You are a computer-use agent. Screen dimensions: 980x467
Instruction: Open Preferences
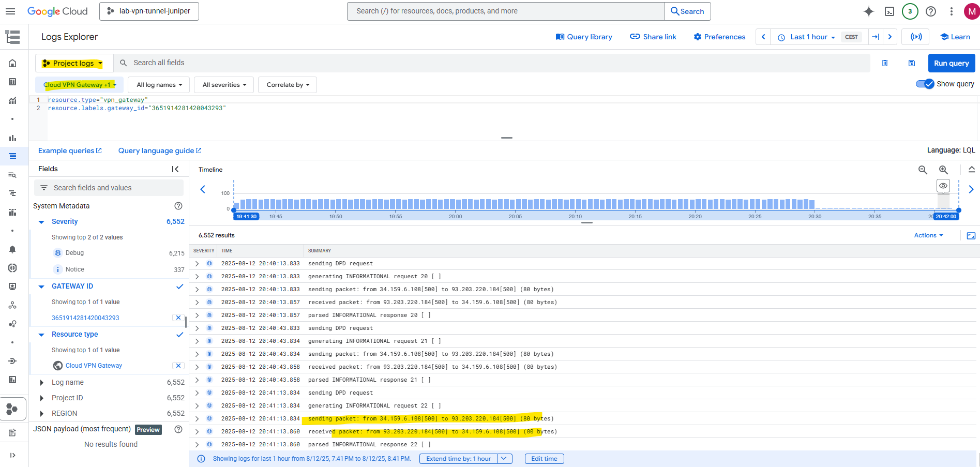(719, 37)
